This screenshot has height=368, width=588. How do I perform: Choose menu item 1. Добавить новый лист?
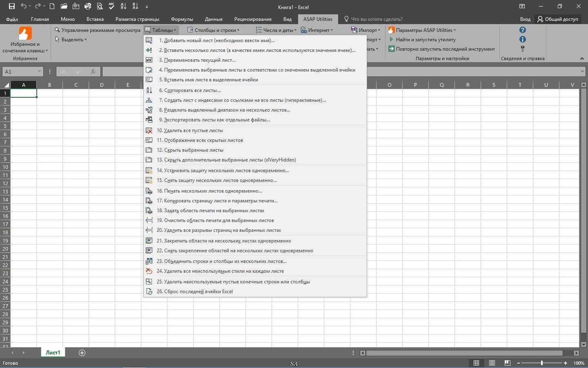coord(255,40)
